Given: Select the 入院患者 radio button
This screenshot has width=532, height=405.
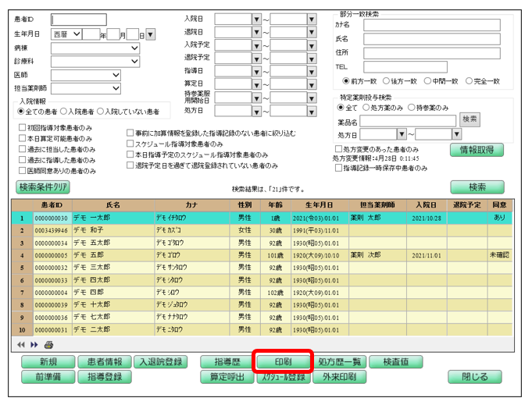Looking at the screenshot, I should [64, 112].
